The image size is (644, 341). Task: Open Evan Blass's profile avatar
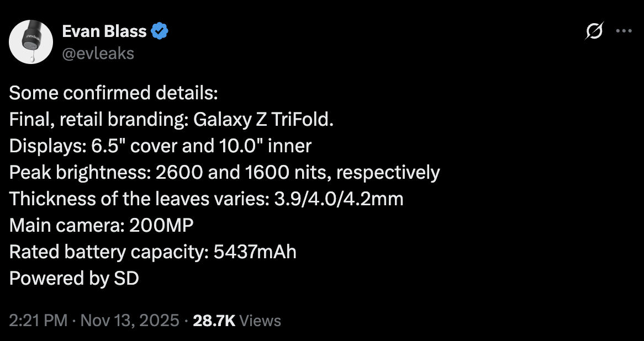click(31, 42)
